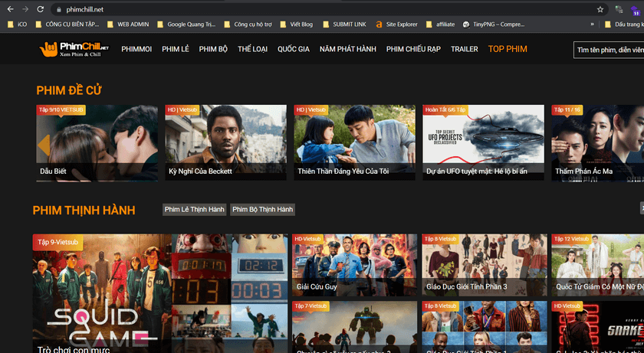Click the PHIM ĐỀ CỬ heading
This screenshot has width=644, height=353.
click(68, 90)
